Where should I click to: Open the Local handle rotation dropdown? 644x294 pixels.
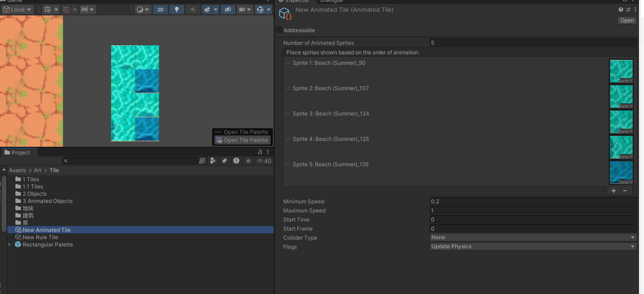[x=18, y=10]
